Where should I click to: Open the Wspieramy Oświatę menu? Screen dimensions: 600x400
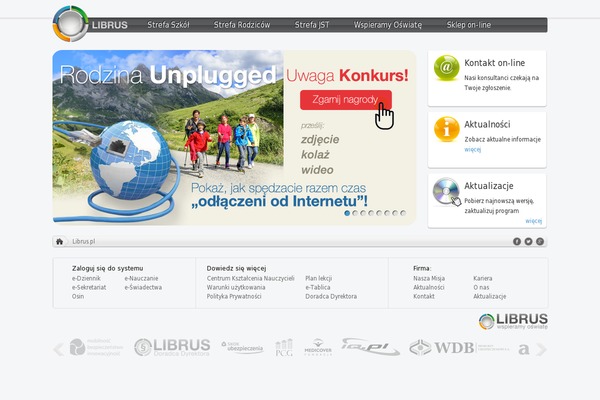[x=388, y=25]
